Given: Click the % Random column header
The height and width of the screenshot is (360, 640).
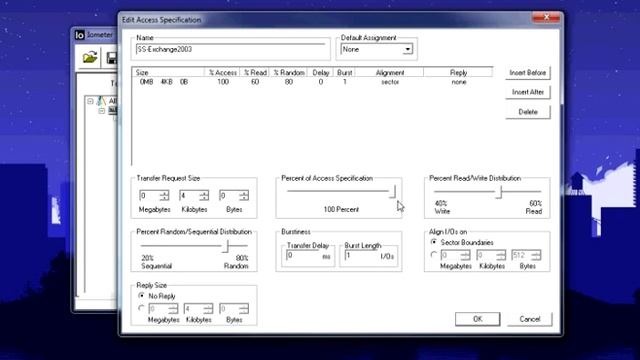Looking at the screenshot, I should point(288,73).
